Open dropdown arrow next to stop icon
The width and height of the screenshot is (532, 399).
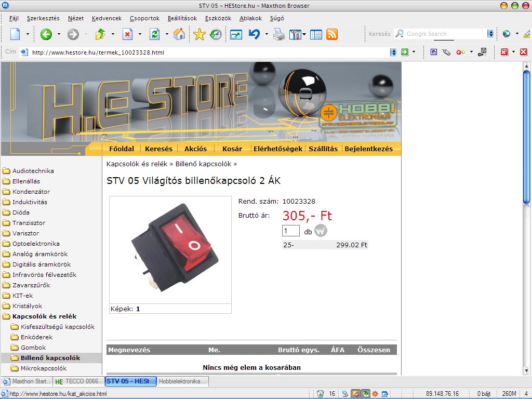point(139,34)
